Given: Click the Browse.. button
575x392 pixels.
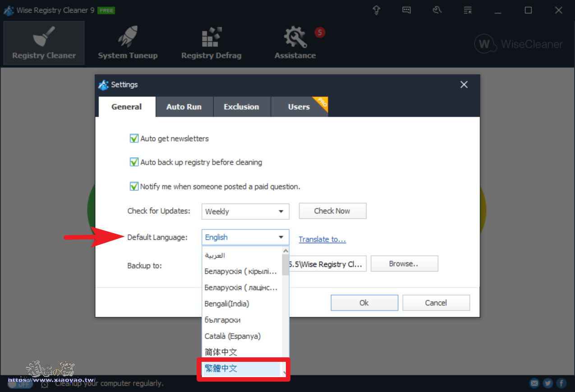Looking at the screenshot, I should coord(404,264).
